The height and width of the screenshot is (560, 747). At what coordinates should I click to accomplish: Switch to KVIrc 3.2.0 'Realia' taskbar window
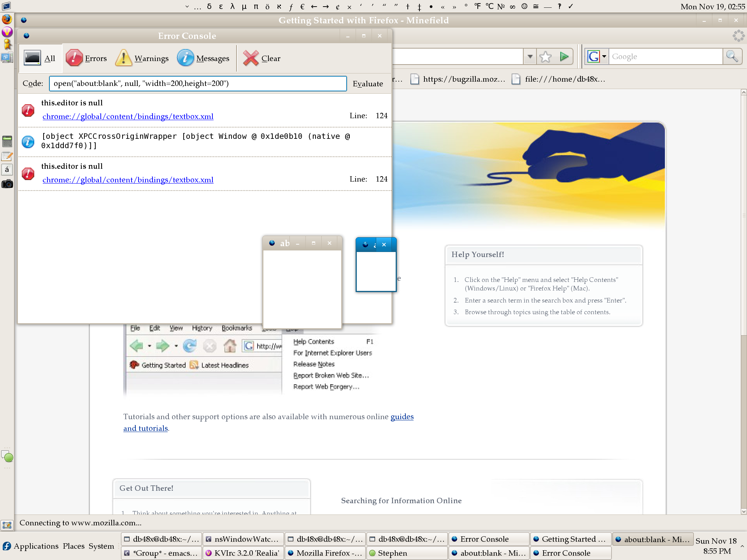pos(243,553)
